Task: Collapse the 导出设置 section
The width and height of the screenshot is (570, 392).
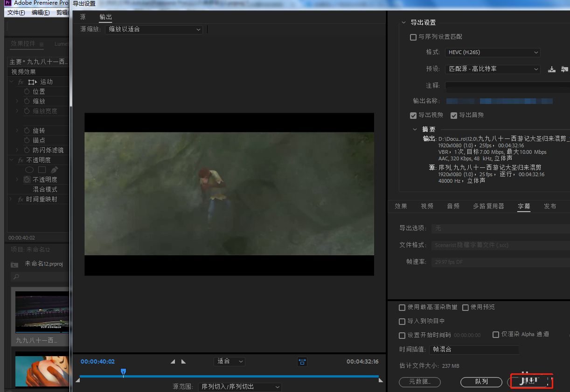Action: [403, 22]
